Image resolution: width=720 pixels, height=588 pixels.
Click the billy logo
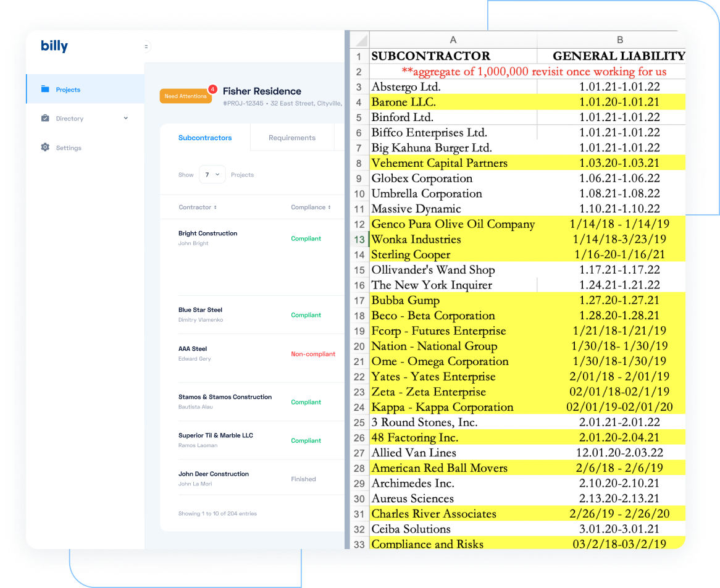(54, 46)
